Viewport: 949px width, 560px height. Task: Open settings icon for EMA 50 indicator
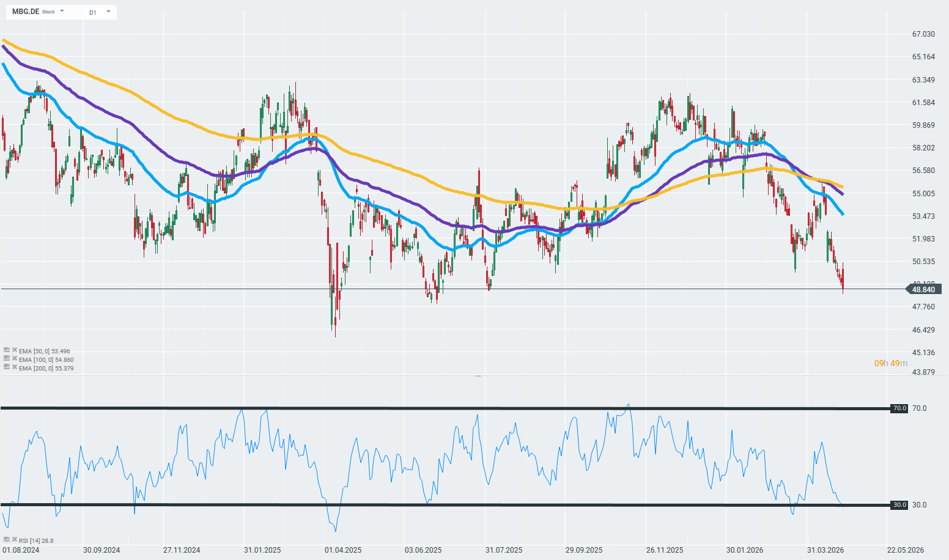click(7, 350)
